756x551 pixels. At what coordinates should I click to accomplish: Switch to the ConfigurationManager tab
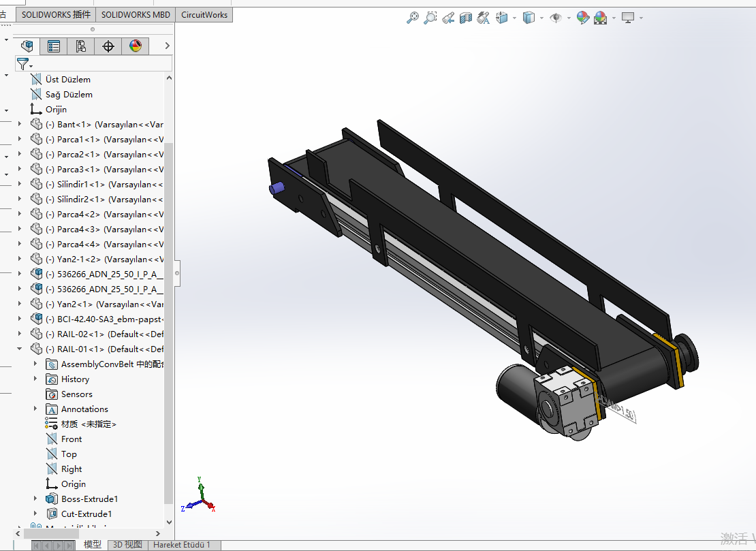tap(81, 46)
